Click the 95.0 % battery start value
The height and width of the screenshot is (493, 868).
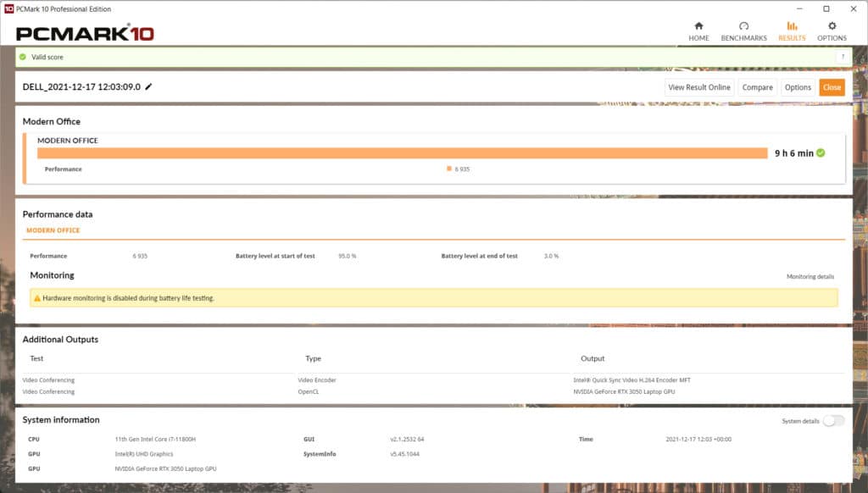pyautogui.click(x=347, y=256)
